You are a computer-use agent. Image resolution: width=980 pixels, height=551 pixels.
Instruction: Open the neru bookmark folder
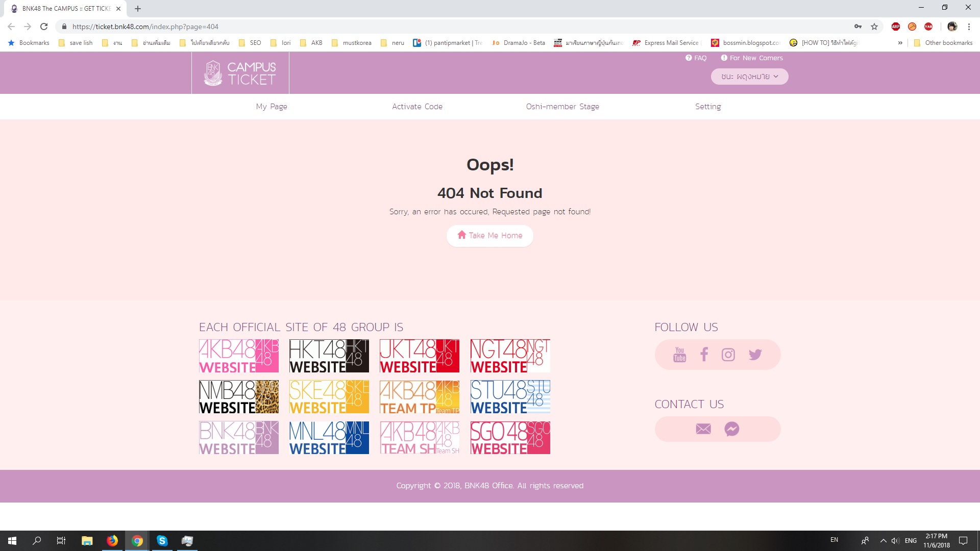pos(393,43)
